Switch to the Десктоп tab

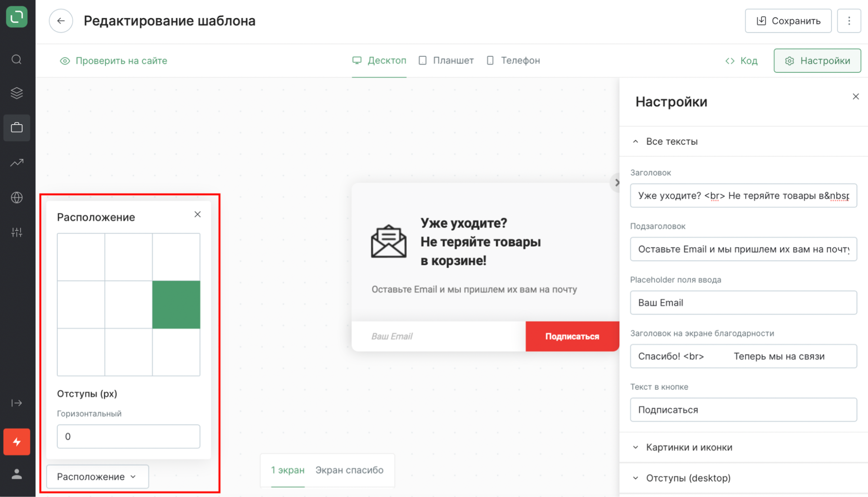pos(379,61)
